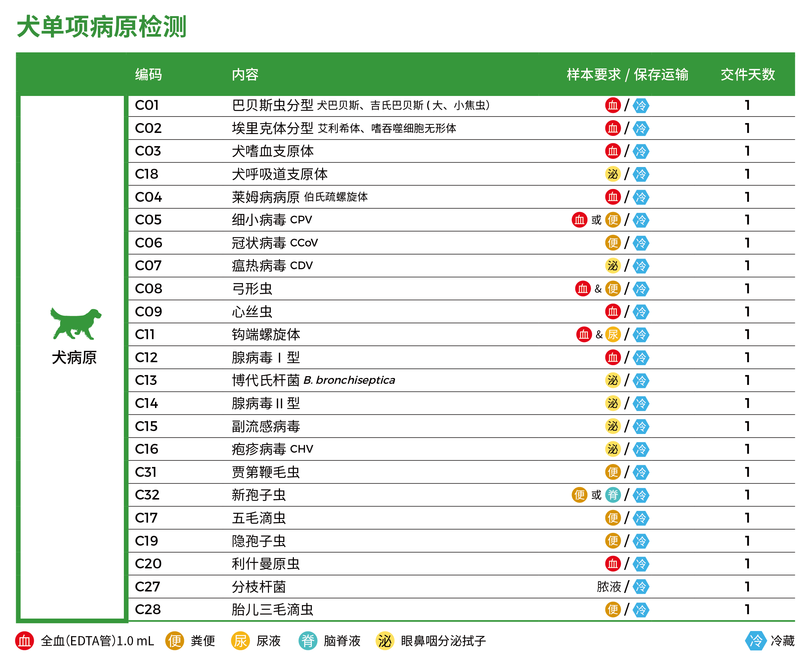
Task: Click the teal cerebrospinal fluid icon in row C32
Action: click(613, 495)
